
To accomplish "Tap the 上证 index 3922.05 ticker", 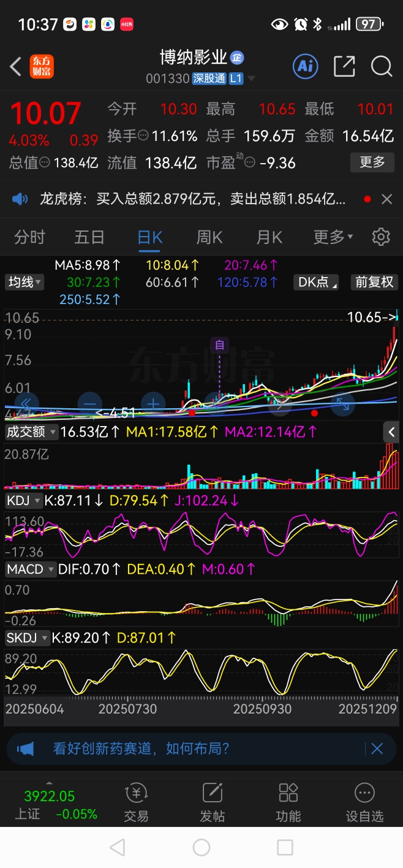I will pos(56,804).
